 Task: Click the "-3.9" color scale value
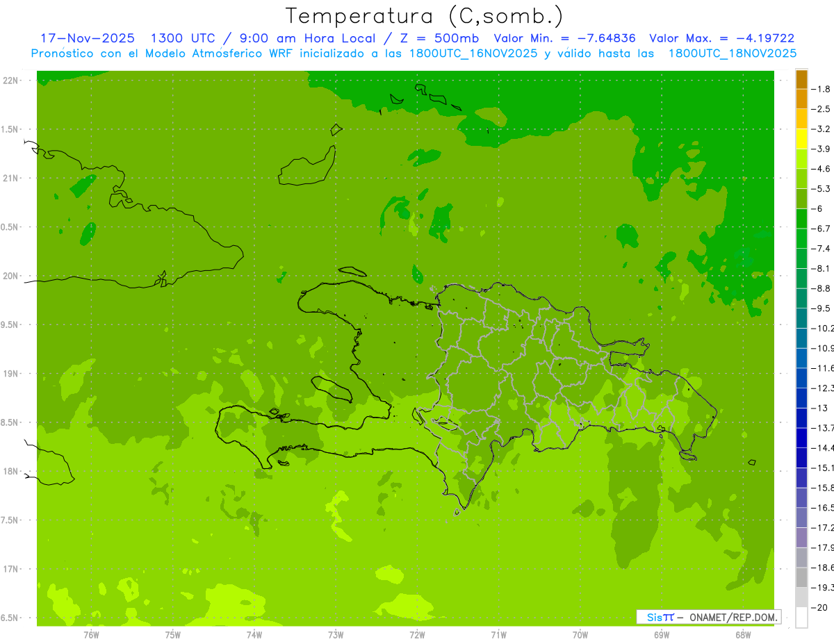tap(821, 149)
